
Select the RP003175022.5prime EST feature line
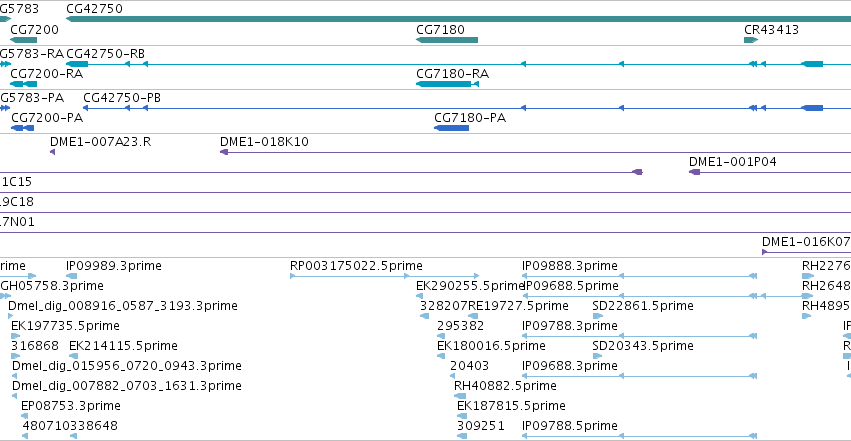384,276
